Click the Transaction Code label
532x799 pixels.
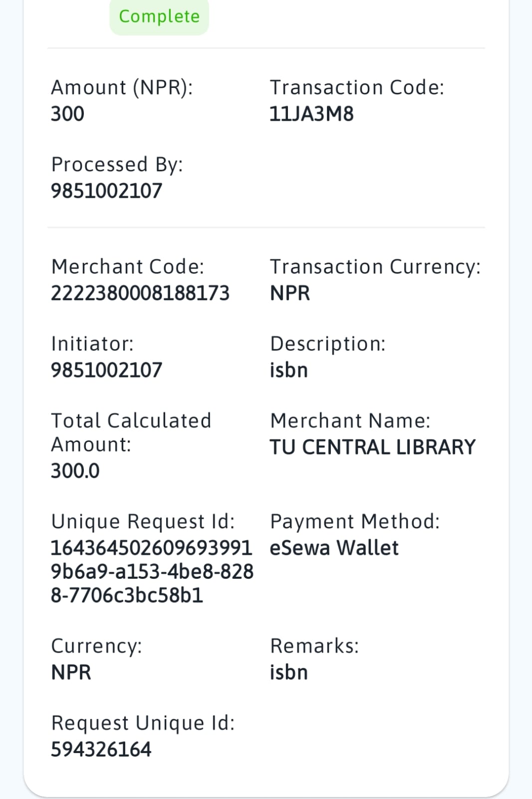[x=357, y=87]
